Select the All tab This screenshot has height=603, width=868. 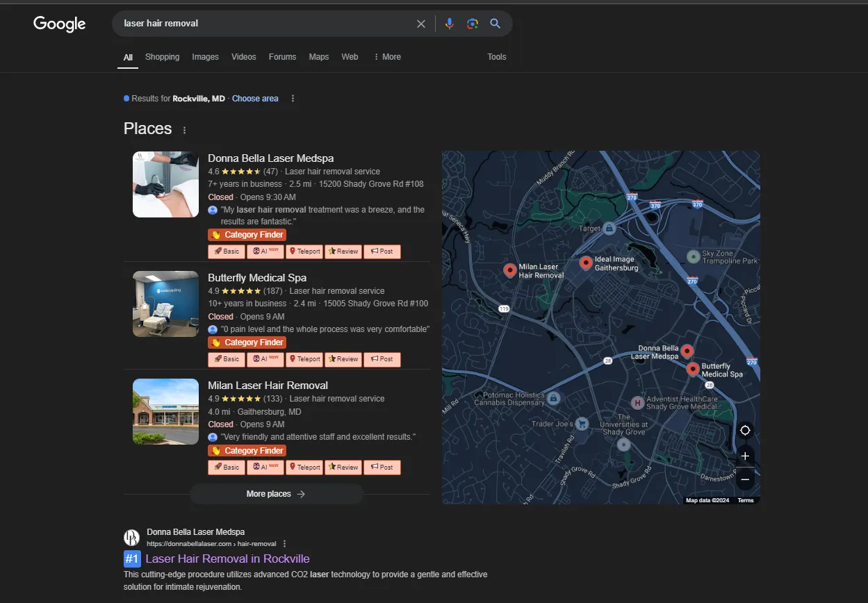(128, 58)
